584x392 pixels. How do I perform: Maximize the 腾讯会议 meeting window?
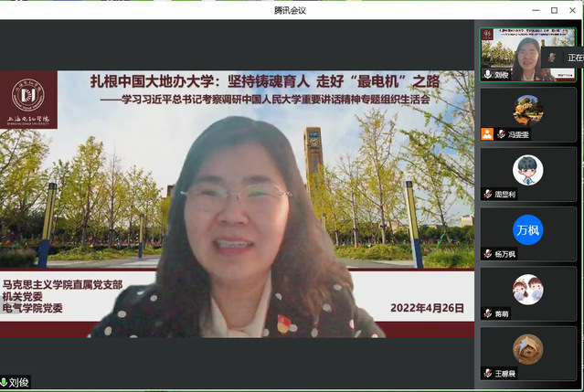pyautogui.click(x=553, y=9)
